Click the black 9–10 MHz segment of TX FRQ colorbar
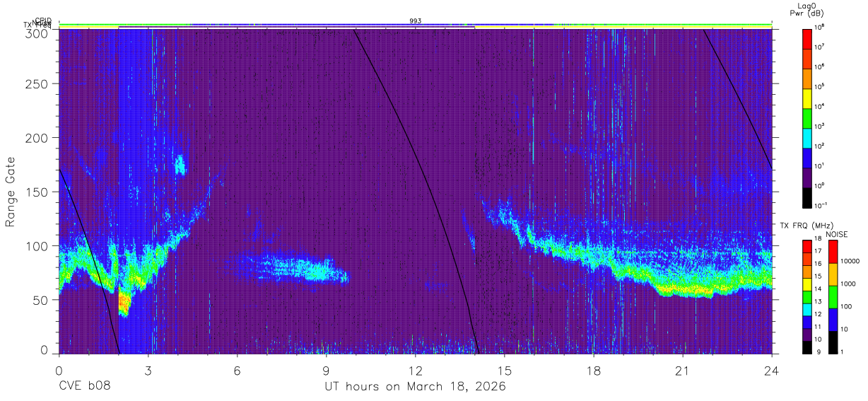868x401 pixels. point(807,347)
